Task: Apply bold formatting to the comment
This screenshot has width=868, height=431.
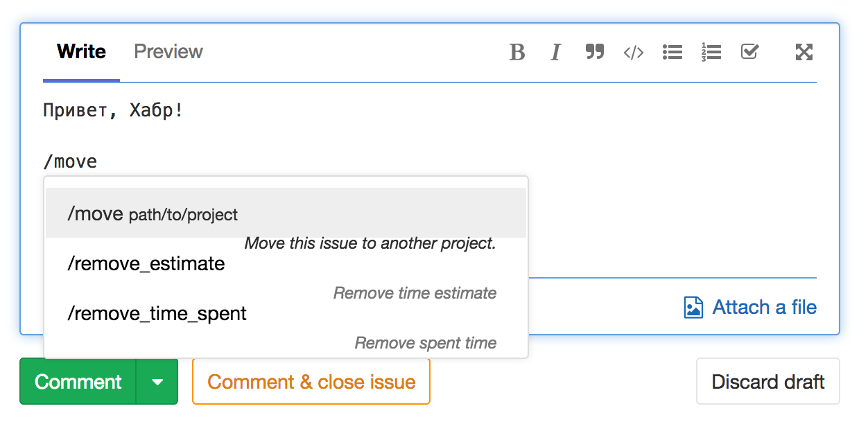Action: click(x=517, y=51)
